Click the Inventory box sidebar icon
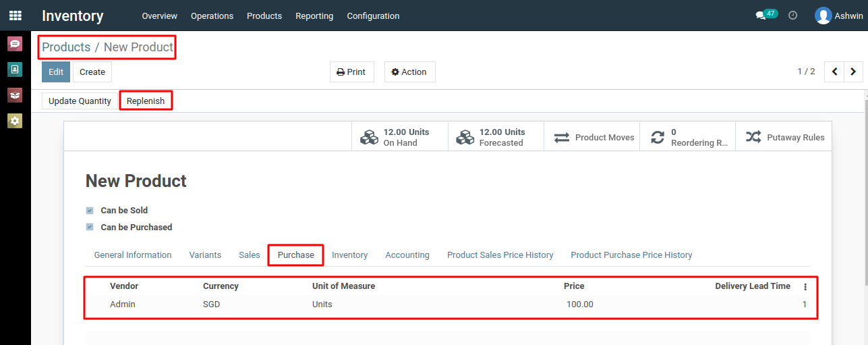The width and height of the screenshot is (868, 345). 15,95
